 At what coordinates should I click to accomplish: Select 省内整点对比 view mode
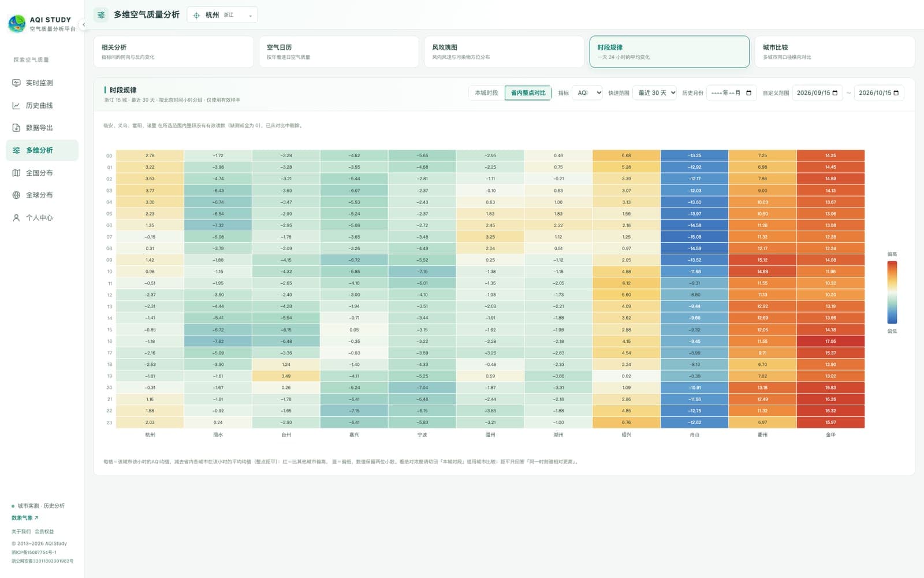pos(528,93)
